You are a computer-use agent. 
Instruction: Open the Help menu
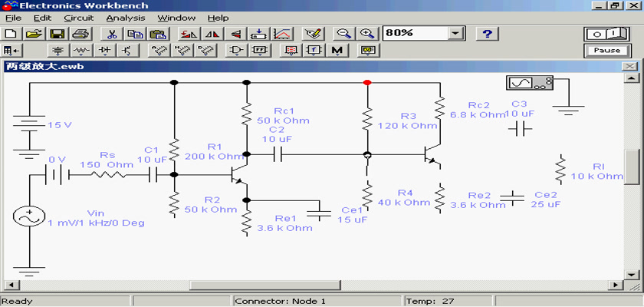click(218, 18)
